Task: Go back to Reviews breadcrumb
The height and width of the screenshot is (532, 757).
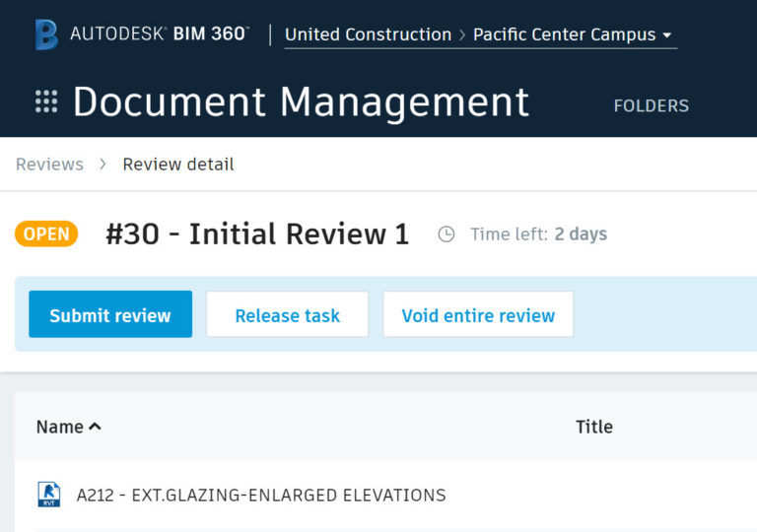Action: point(49,165)
